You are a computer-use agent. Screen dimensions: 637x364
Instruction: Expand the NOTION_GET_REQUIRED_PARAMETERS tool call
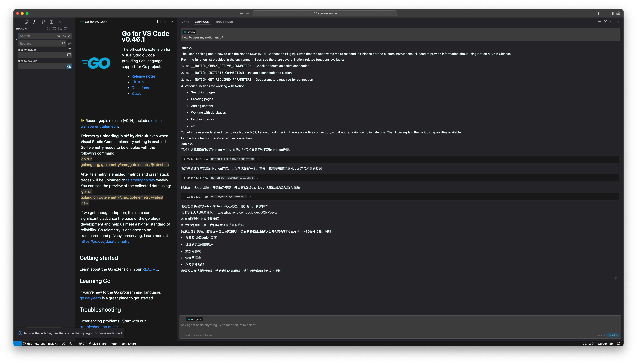[400, 178]
